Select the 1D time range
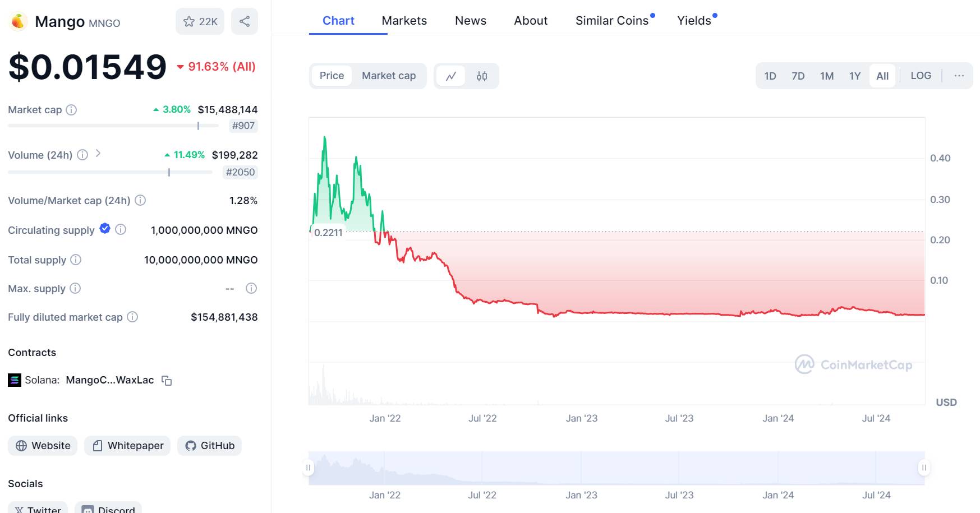The width and height of the screenshot is (980, 513). (770, 76)
